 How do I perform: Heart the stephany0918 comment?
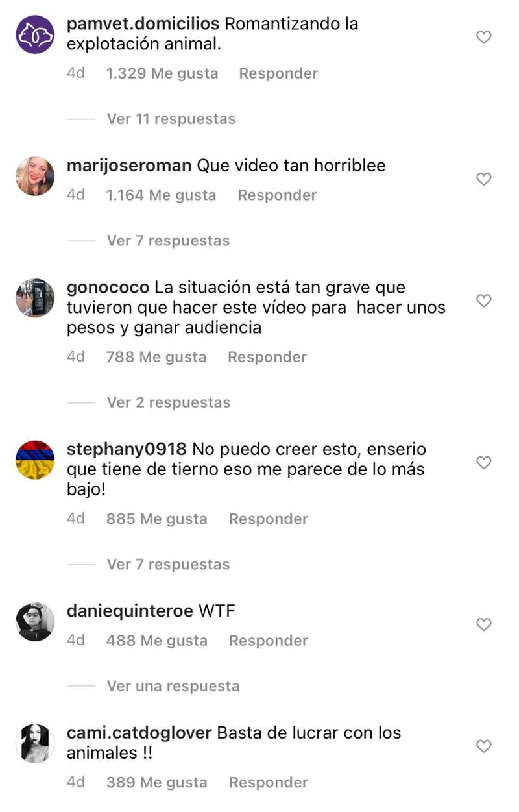click(484, 462)
